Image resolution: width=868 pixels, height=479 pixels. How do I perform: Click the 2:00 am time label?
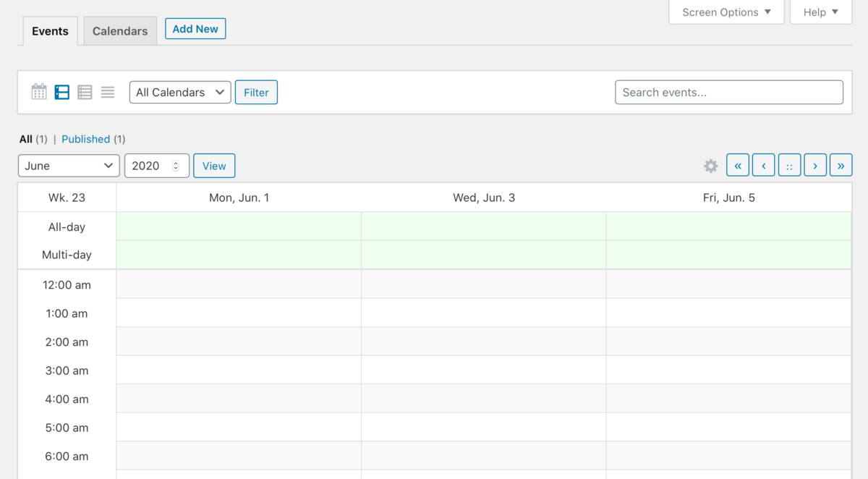(x=67, y=342)
